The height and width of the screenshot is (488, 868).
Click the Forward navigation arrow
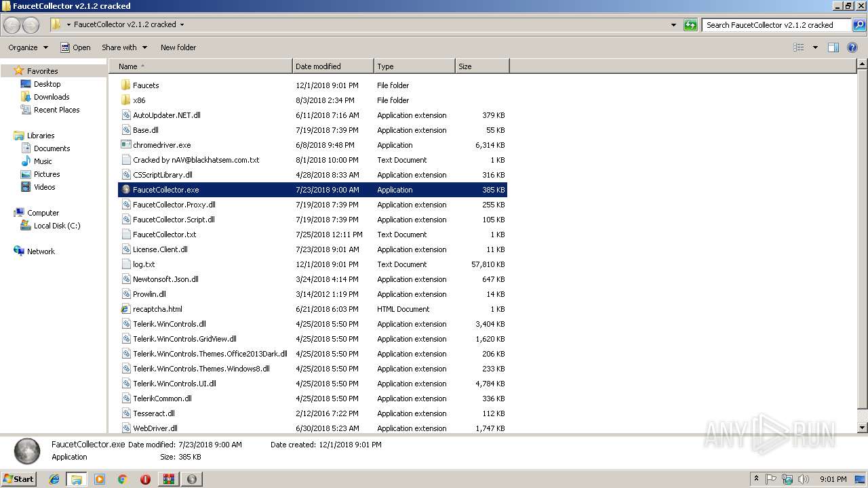click(31, 25)
